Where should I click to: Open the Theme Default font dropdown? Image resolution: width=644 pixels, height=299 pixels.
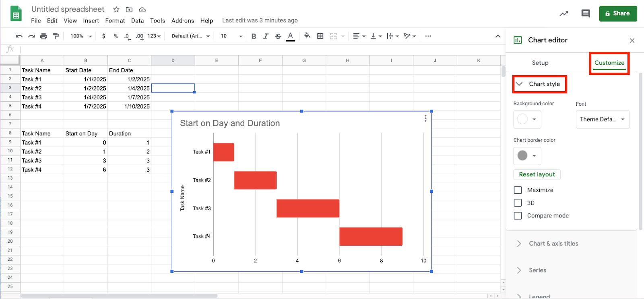[x=602, y=119]
